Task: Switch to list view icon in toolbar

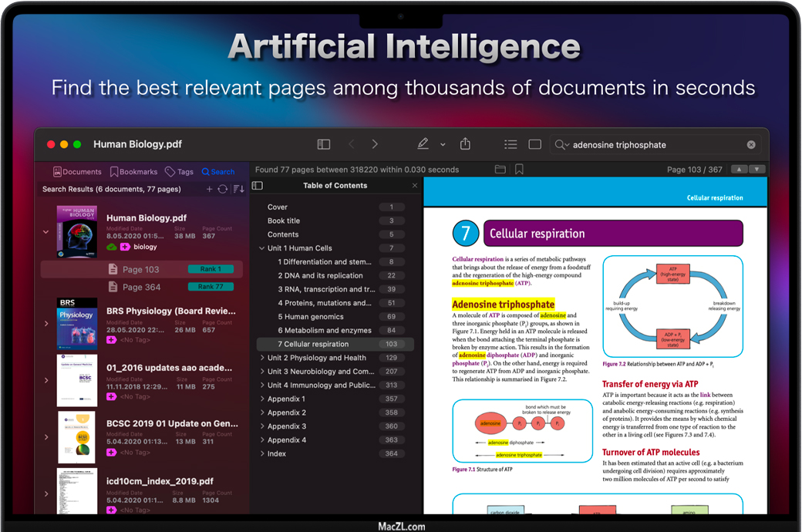Action: pyautogui.click(x=511, y=144)
